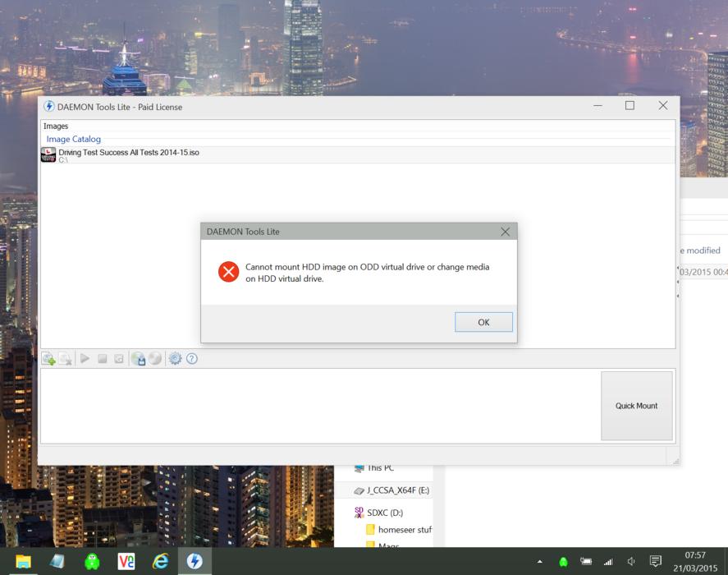728x575 pixels.
Task: Show hidden system tray icons
Action: (x=539, y=562)
